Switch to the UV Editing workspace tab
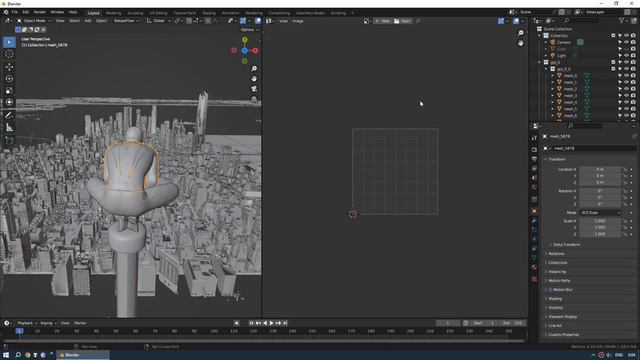Screen dimensions: 640x360 [158, 13]
